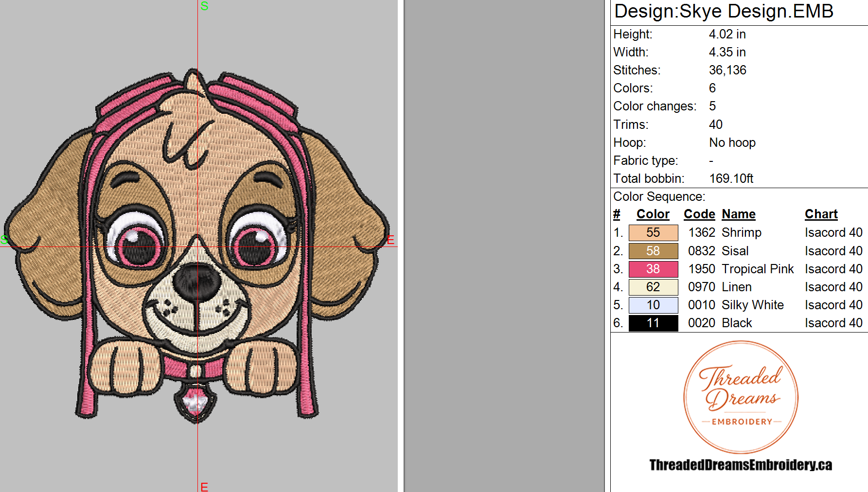This screenshot has height=492, width=868.
Task: Click the Color changes: label
Action: (x=655, y=106)
